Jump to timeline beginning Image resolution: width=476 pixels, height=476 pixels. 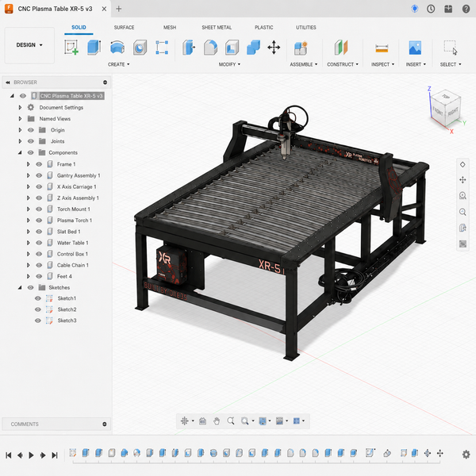click(x=9, y=455)
